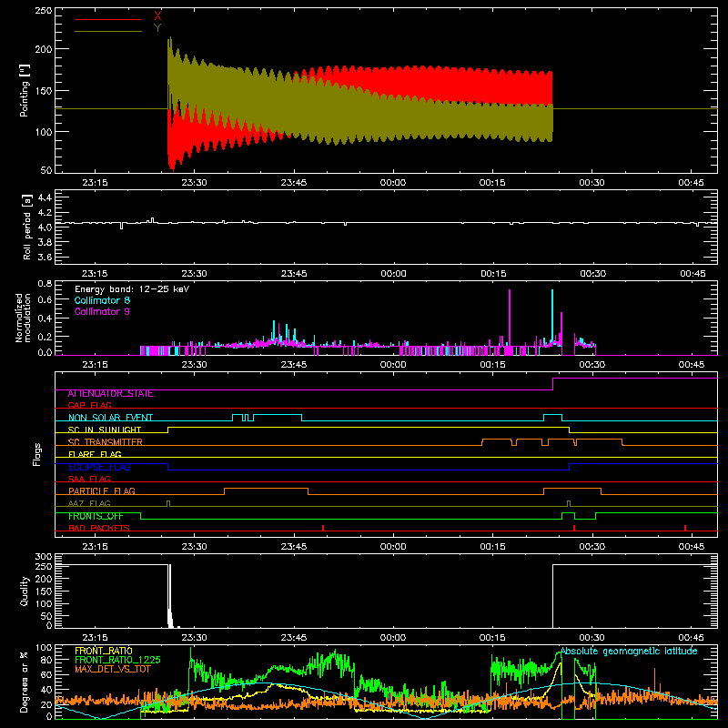Click the tallest cyan Collimator 8 spike
The width and height of the screenshot is (728, 728).
552,316
